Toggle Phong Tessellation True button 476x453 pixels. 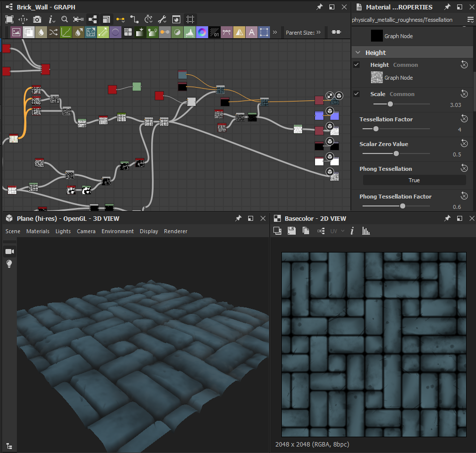tap(414, 180)
